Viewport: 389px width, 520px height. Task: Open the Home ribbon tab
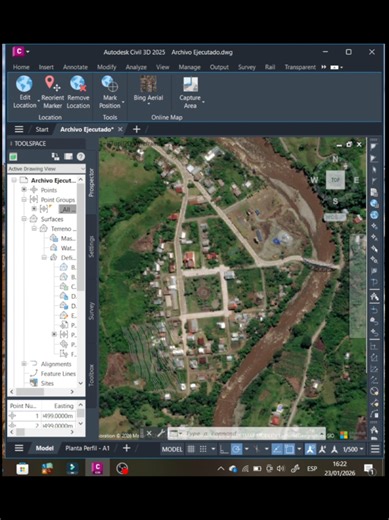[x=21, y=67]
